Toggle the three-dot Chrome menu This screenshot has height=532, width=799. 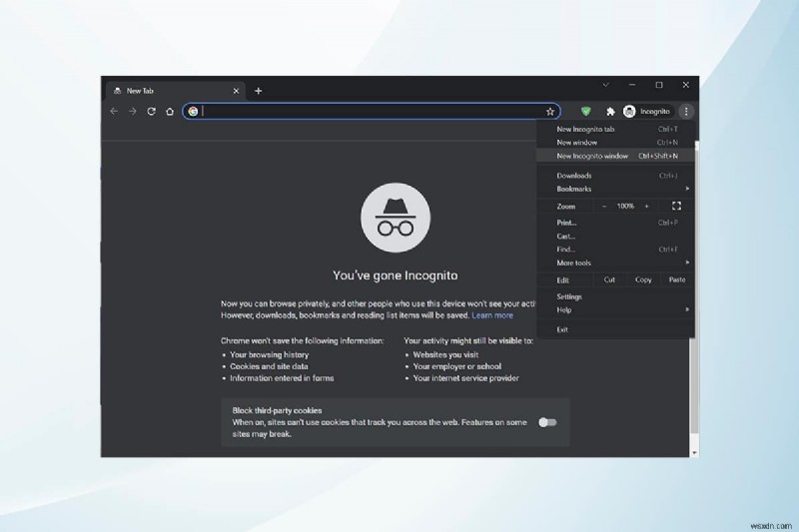pyautogui.click(x=686, y=112)
